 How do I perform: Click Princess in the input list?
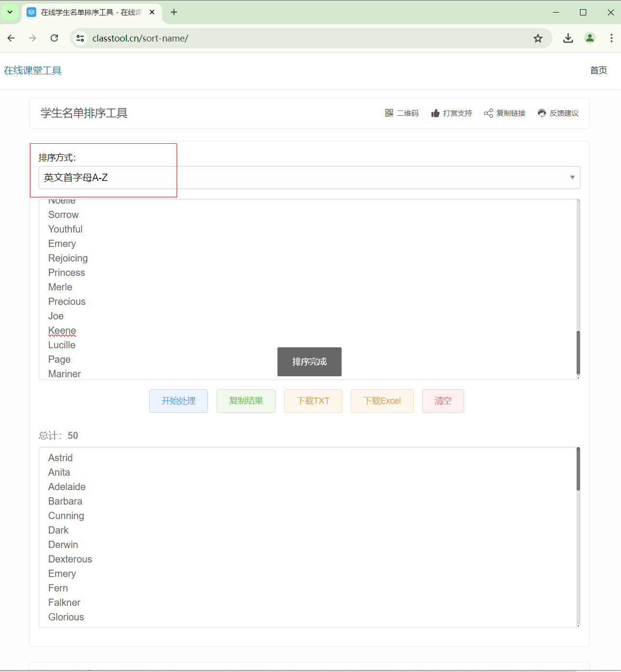pos(67,273)
